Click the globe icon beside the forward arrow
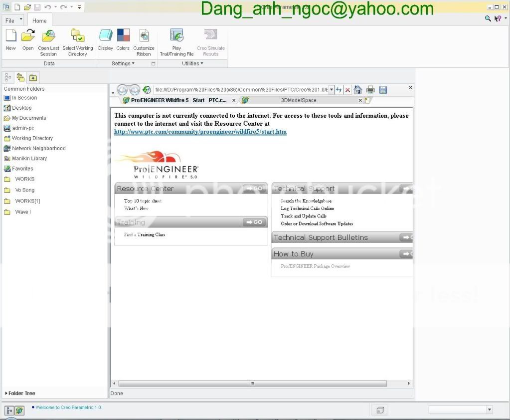510x420 pixels. point(147,90)
